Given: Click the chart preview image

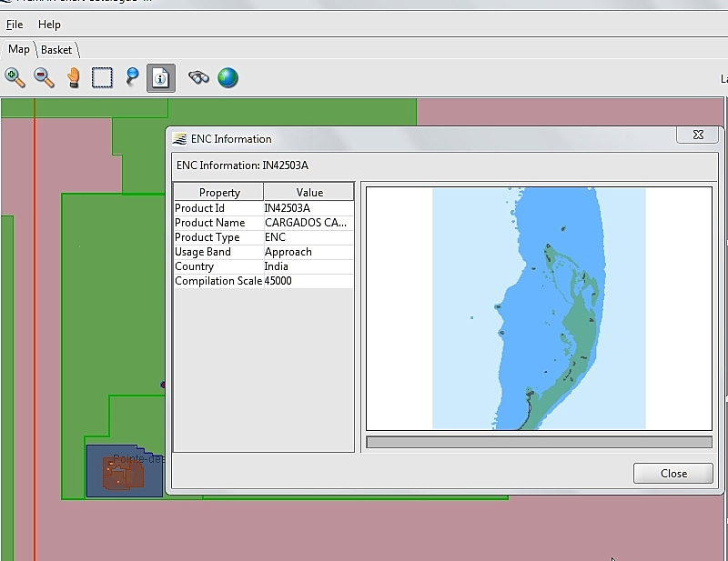Looking at the screenshot, I should point(539,308).
